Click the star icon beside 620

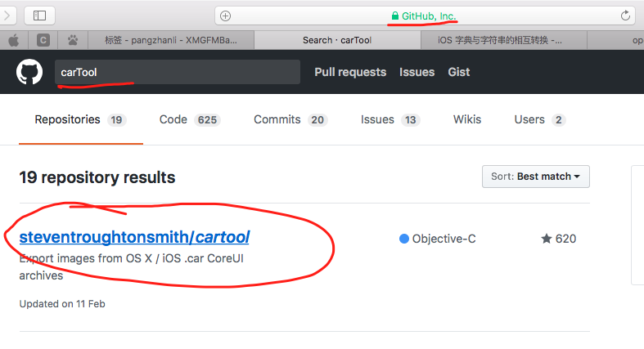(547, 239)
